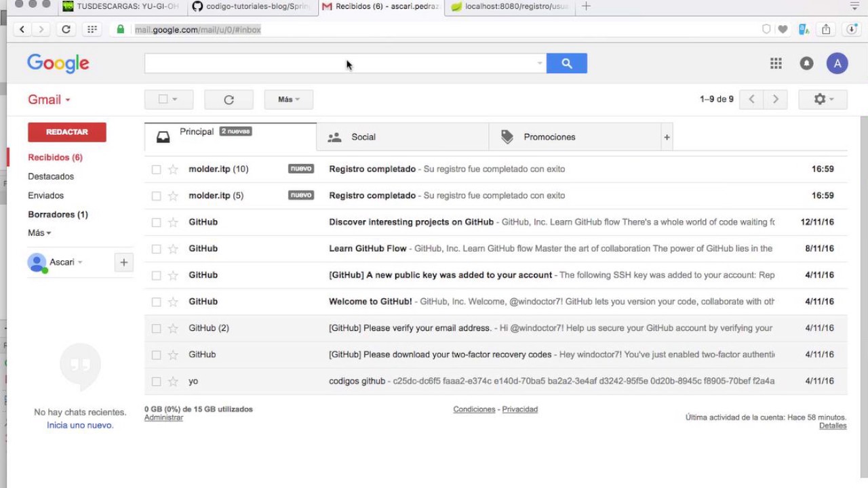This screenshot has height=488, width=868.
Task: Open Borradores (1) folder
Action: click(58, 214)
